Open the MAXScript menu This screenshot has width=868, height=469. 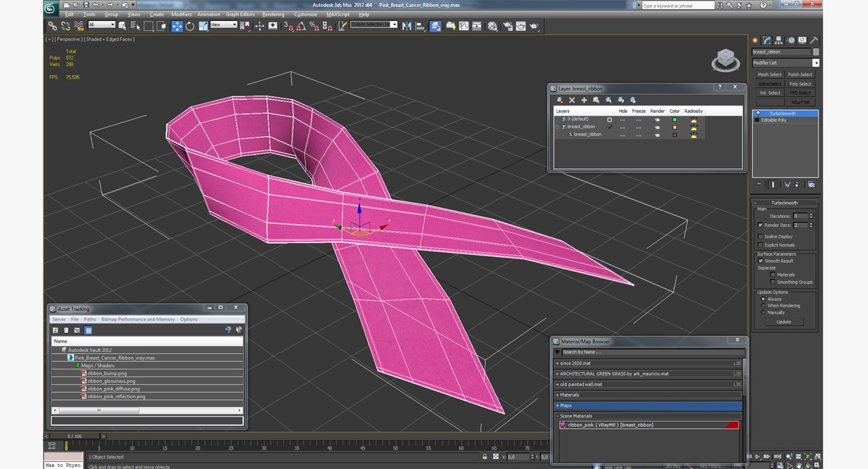coord(338,14)
